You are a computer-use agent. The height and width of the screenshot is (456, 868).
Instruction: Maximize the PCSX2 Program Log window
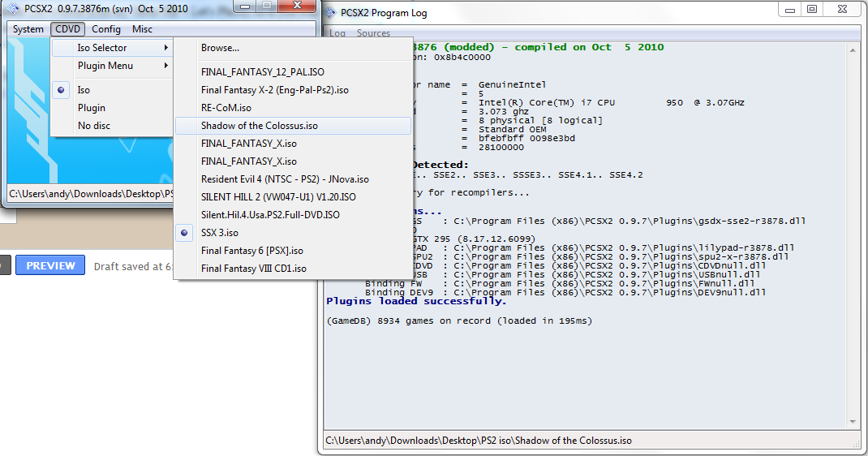tap(812, 10)
